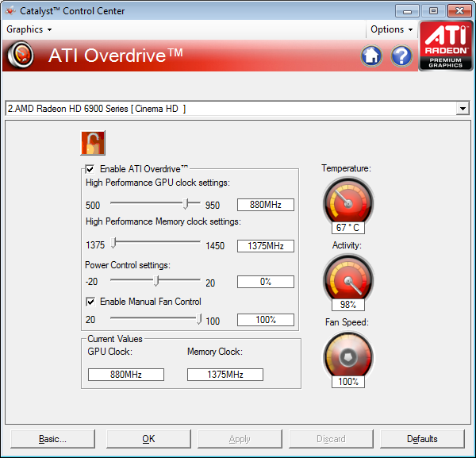Screen dimensions: 476x458
Task: Open the Options dropdown menu
Action: 391,29
